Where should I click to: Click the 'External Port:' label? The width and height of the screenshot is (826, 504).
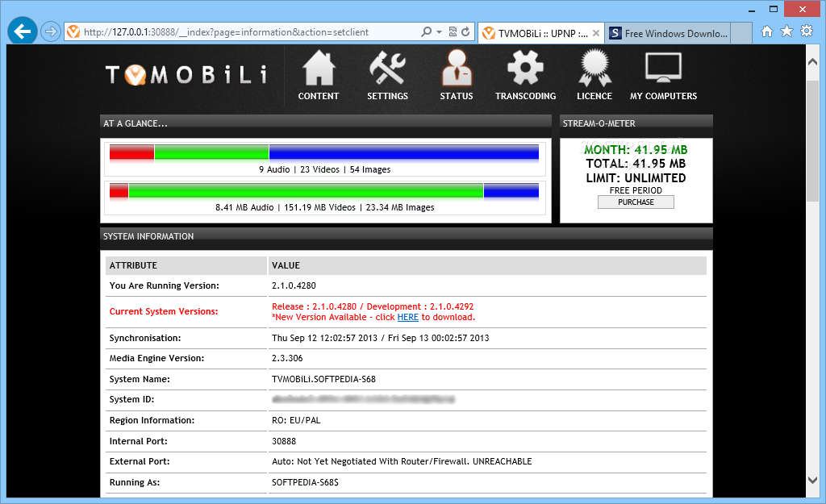(x=140, y=461)
